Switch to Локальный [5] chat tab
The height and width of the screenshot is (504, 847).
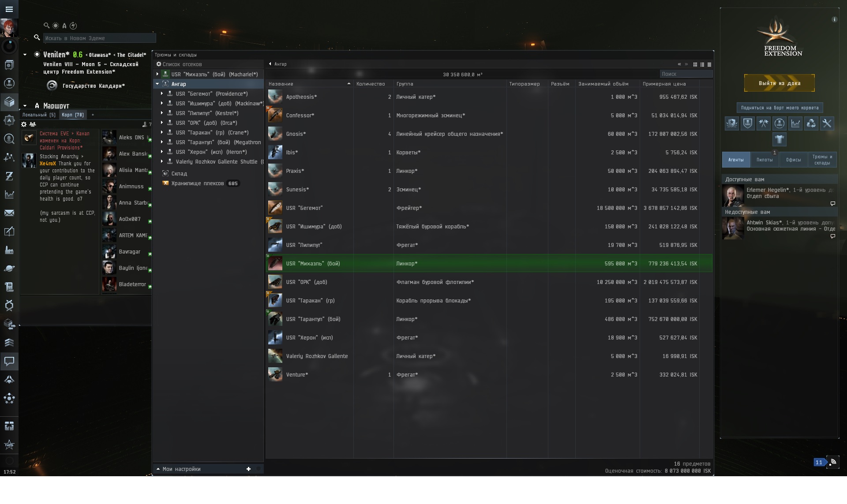coord(39,115)
